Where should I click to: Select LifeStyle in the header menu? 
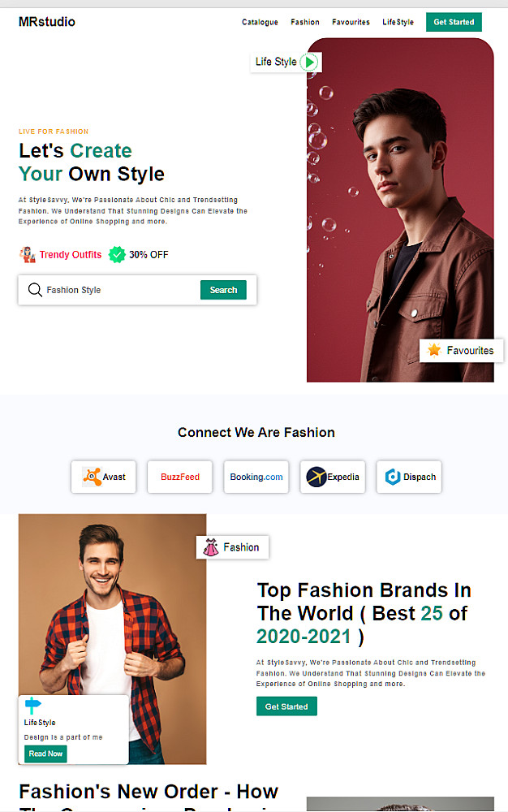(398, 22)
